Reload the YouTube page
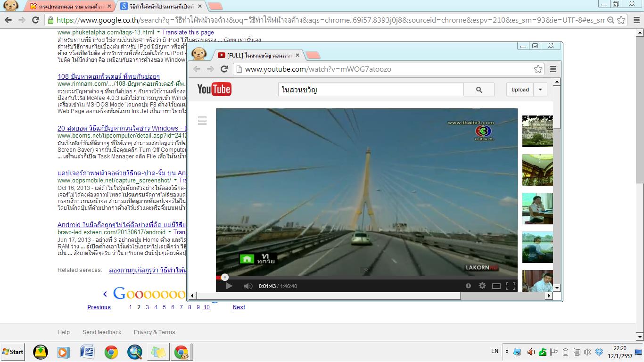The image size is (644, 362). click(x=224, y=69)
